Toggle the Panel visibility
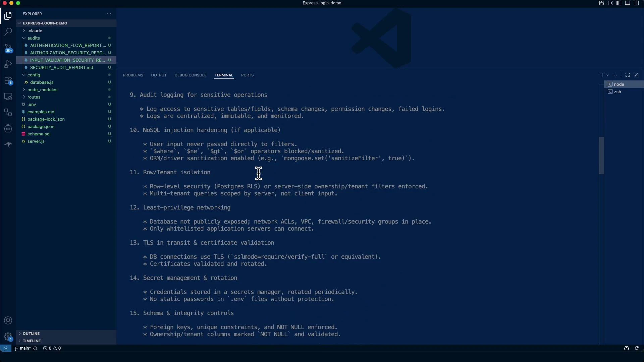The width and height of the screenshot is (644, 362). coord(628,3)
